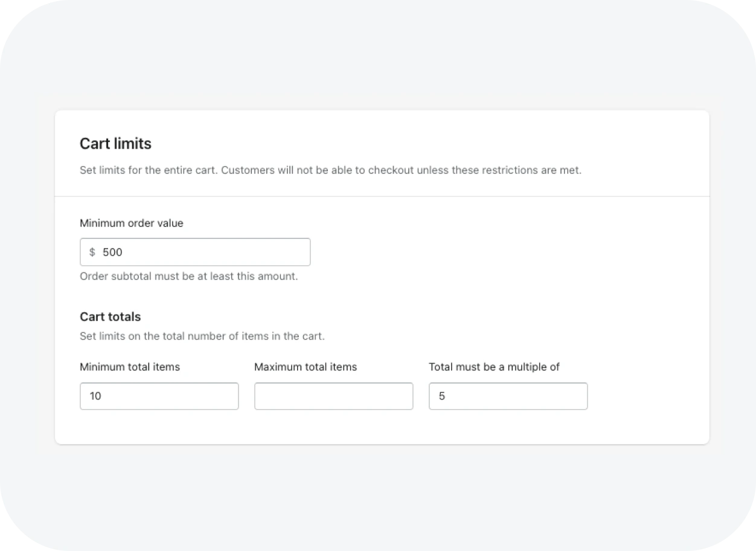Click the "Maximum total items" label

click(306, 367)
